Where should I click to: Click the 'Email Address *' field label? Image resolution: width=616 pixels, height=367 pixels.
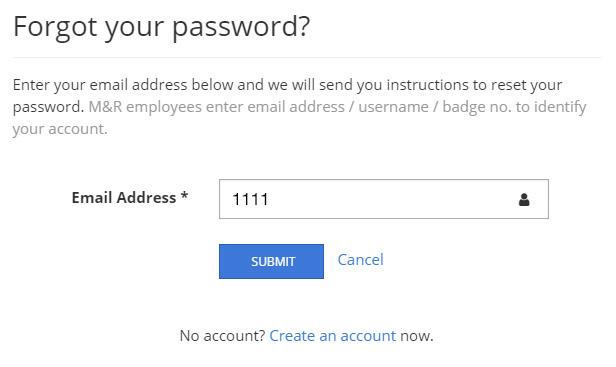point(130,197)
